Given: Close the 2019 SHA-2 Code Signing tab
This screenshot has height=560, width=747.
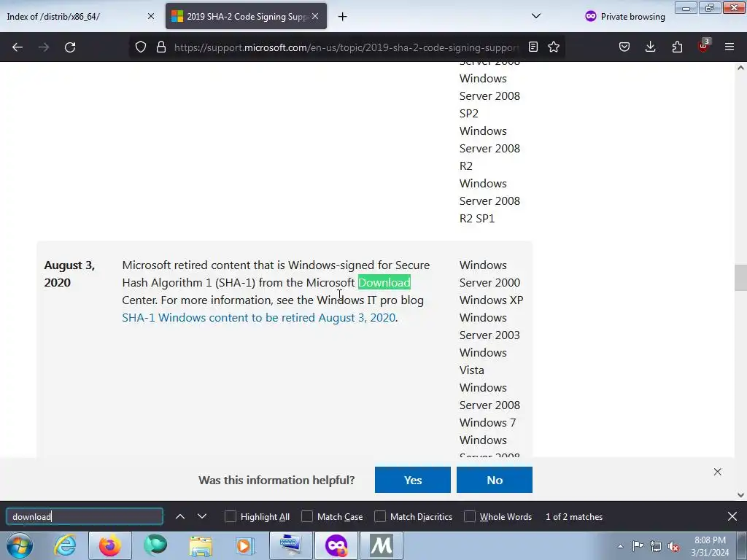Looking at the screenshot, I should click(315, 16).
